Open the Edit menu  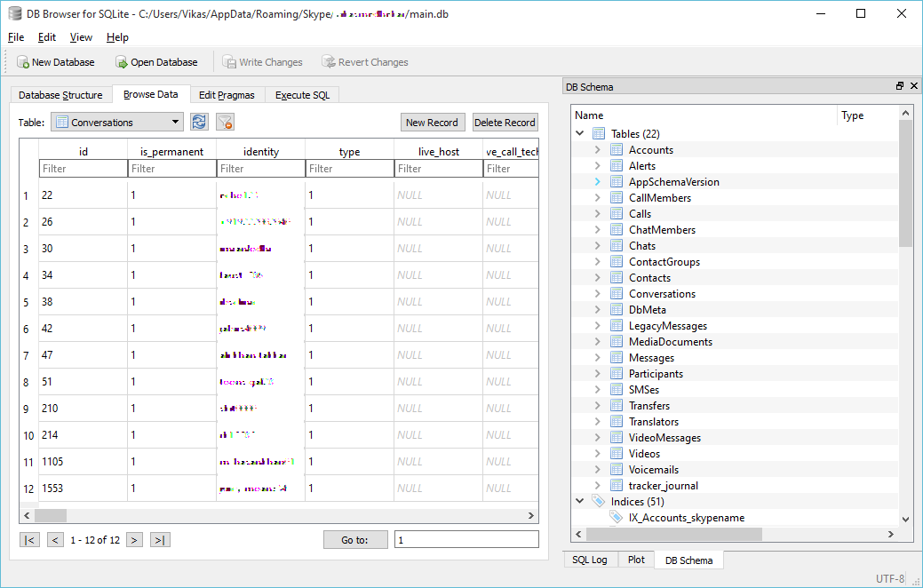[x=47, y=37]
